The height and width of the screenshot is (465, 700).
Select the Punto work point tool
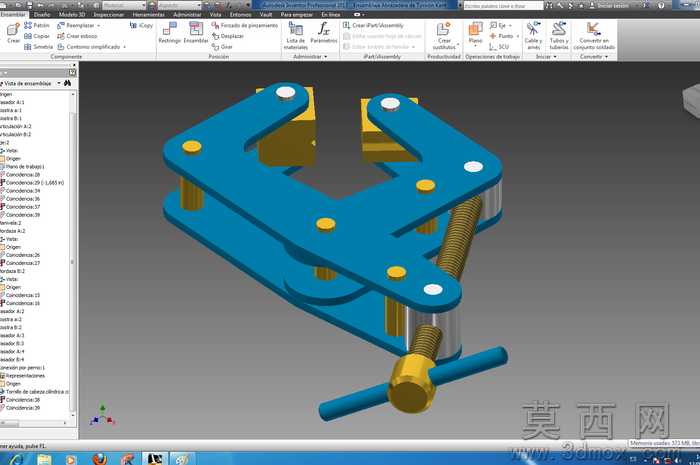click(501, 36)
